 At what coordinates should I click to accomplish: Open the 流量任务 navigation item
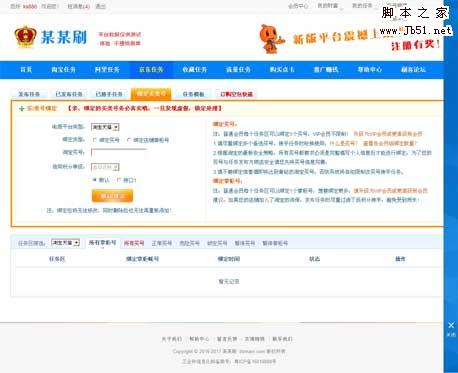click(238, 70)
